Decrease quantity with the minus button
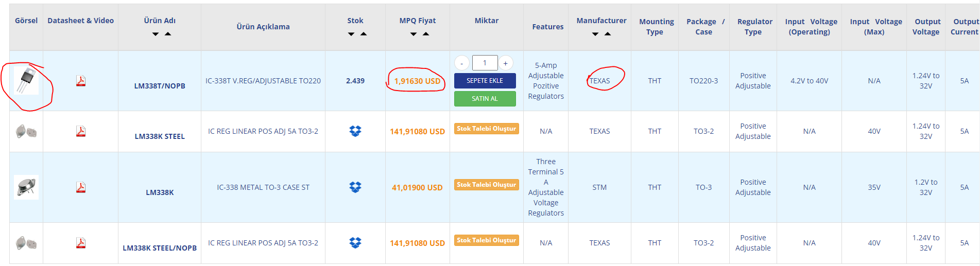The image size is (980, 266). click(x=462, y=63)
